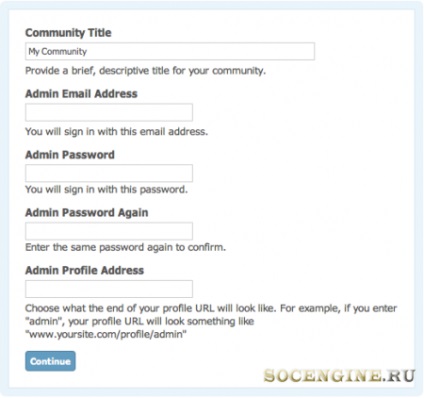Click the Admin Email Address label
The image size is (424, 398).
[81, 94]
